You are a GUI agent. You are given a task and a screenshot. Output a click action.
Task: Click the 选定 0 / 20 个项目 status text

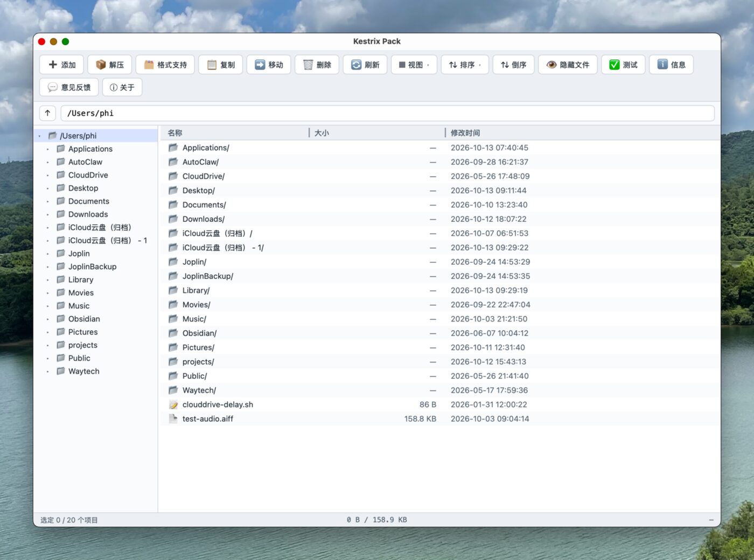69,520
